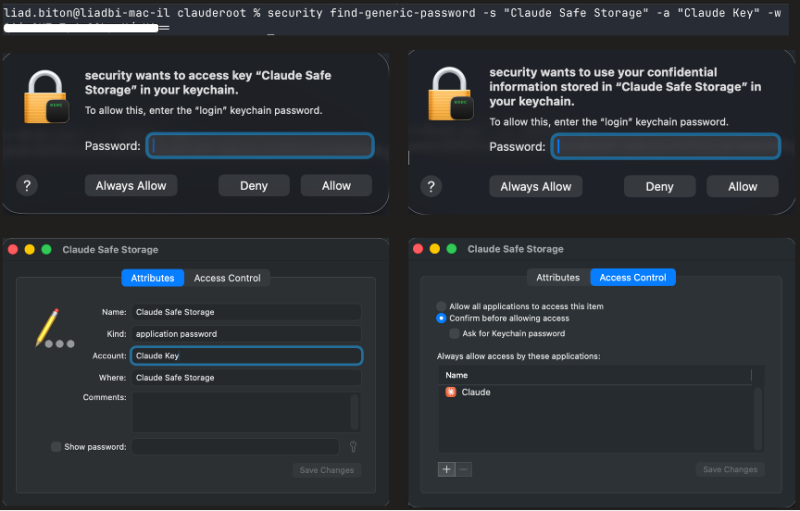Click Always Allow in left dialog
The height and width of the screenshot is (511, 800).
131,186
